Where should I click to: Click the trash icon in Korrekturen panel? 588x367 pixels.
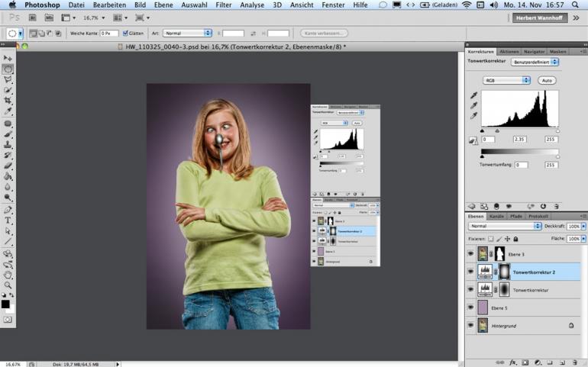(x=557, y=206)
